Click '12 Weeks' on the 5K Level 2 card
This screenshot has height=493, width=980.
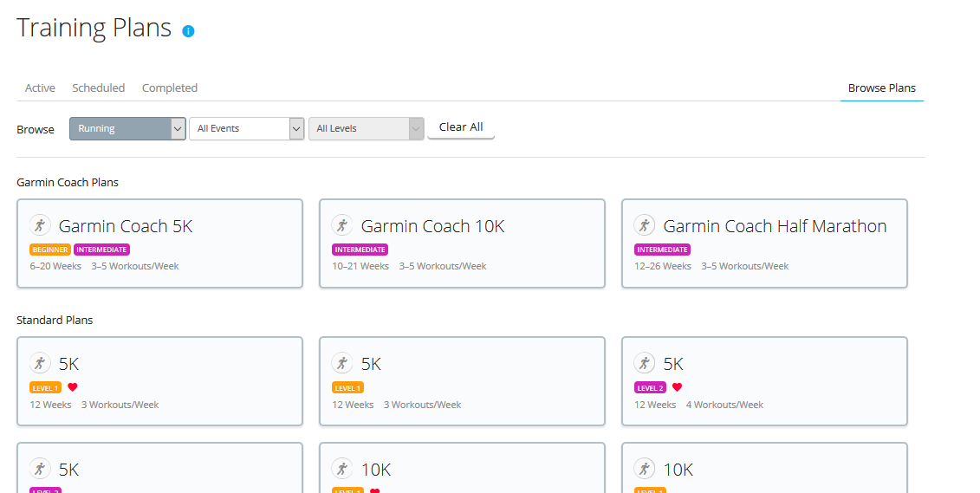pyautogui.click(x=655, y=405)
